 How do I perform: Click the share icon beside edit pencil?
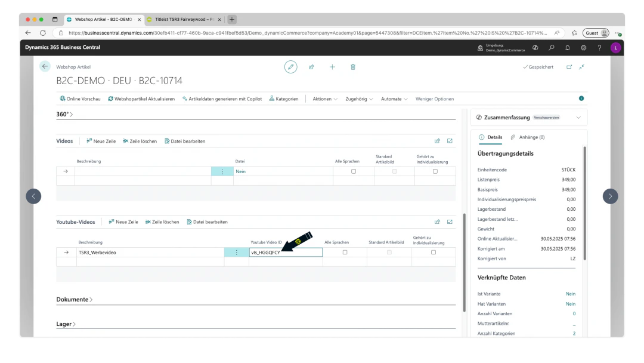click(x=311, y=67)
